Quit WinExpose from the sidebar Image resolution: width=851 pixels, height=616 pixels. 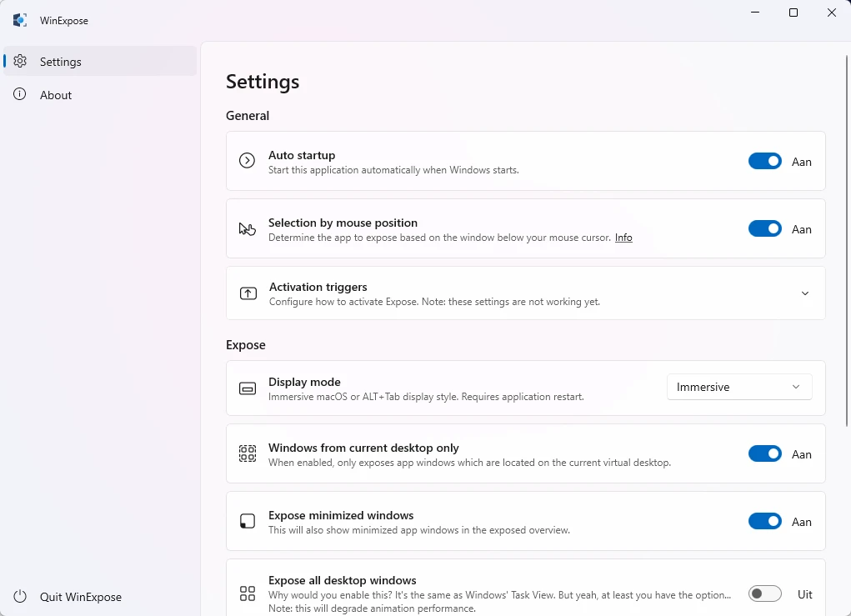pyautogui.click(x=100, y=597)
